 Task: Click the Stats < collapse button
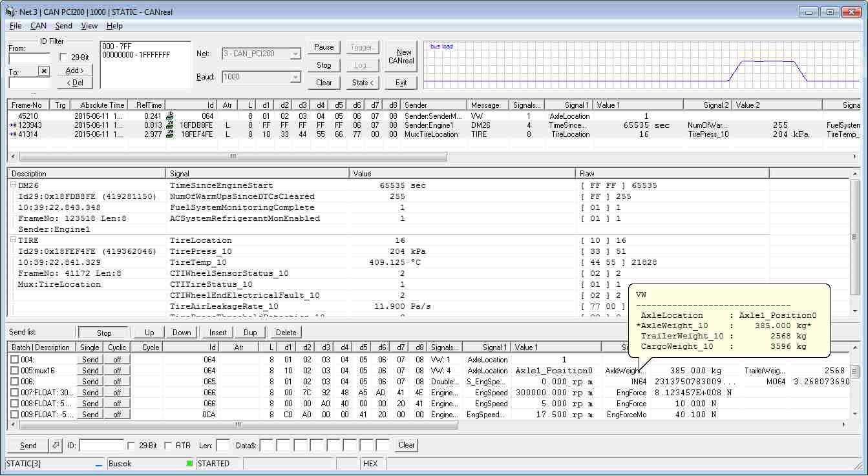tap(363, 83)
